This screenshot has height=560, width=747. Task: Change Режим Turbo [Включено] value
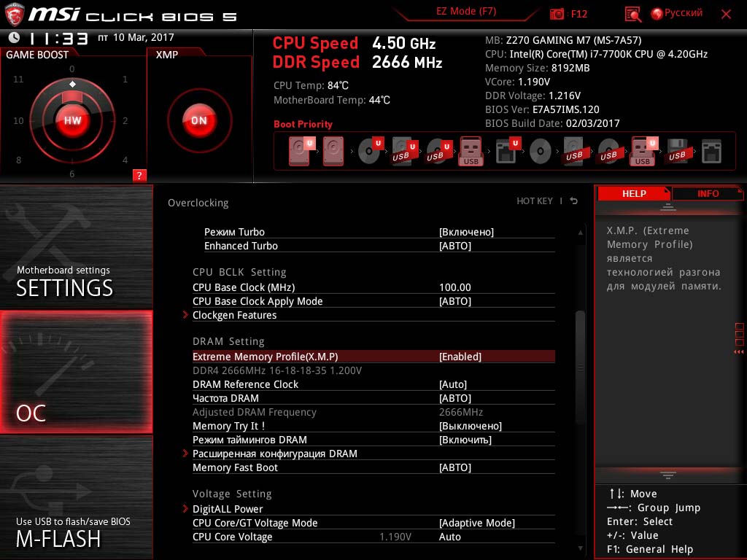click(466, 232)
